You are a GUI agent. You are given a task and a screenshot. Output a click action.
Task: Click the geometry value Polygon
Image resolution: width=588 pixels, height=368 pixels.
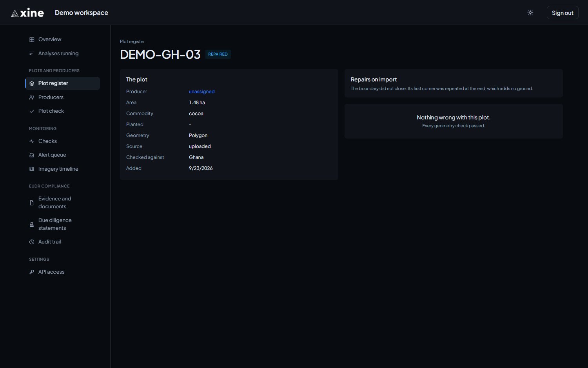tap(198, 135)
